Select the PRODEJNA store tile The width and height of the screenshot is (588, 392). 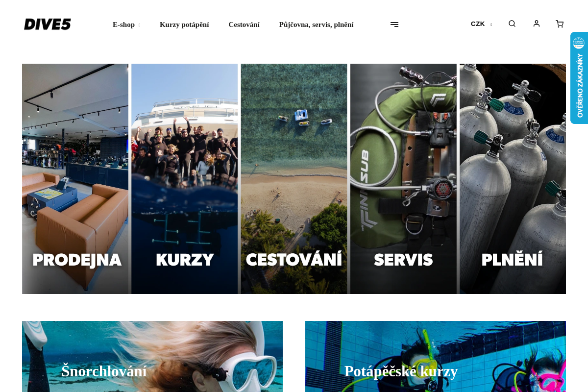(75, 179)
